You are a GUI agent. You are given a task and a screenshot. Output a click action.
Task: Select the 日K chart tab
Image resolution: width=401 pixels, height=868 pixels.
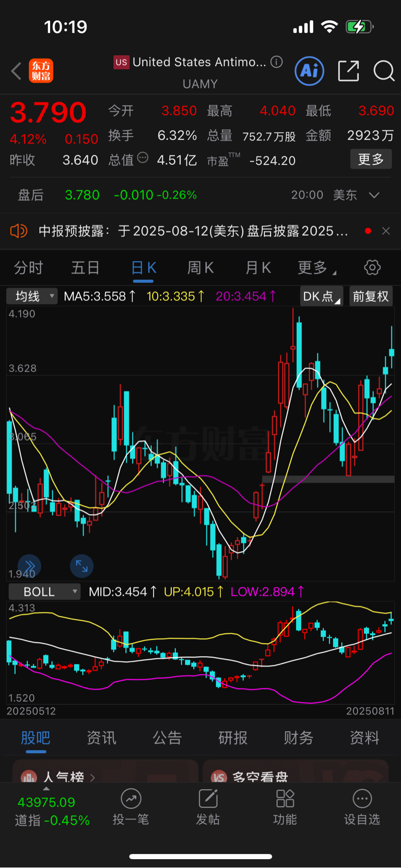[x=144, y=268]
